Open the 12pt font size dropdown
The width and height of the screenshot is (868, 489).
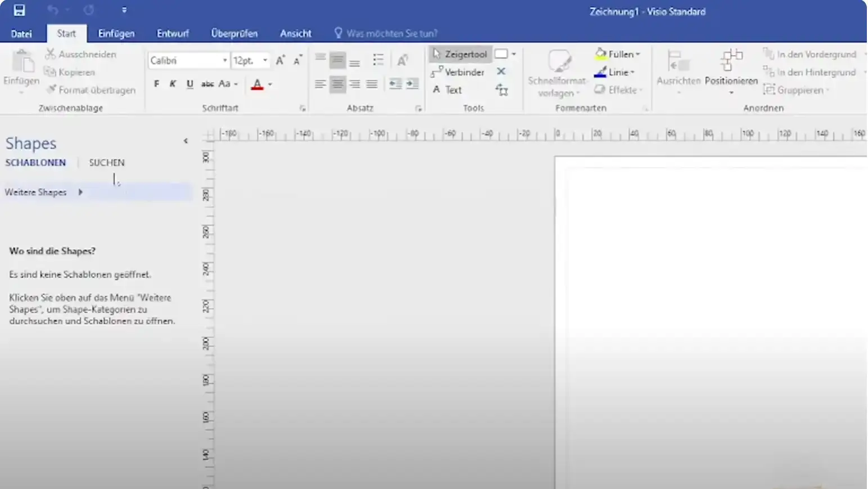click(265, 60)
